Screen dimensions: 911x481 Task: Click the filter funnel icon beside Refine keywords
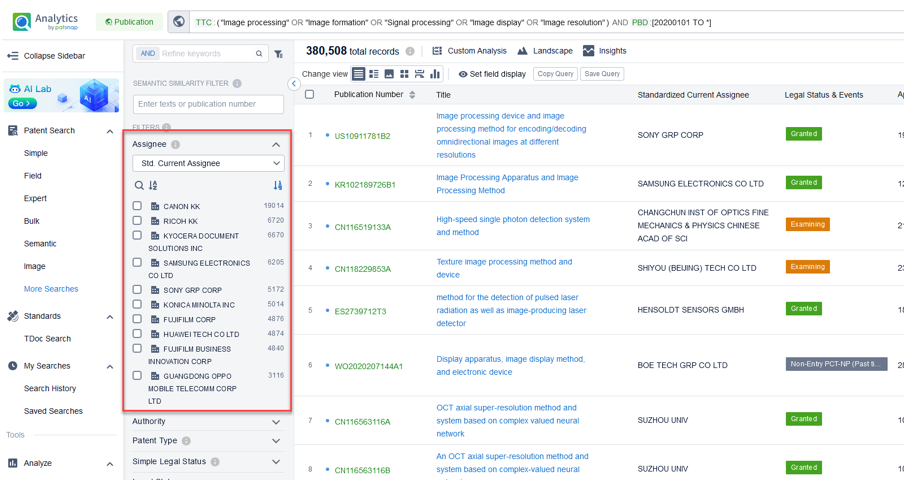click(x=279, y=54)
